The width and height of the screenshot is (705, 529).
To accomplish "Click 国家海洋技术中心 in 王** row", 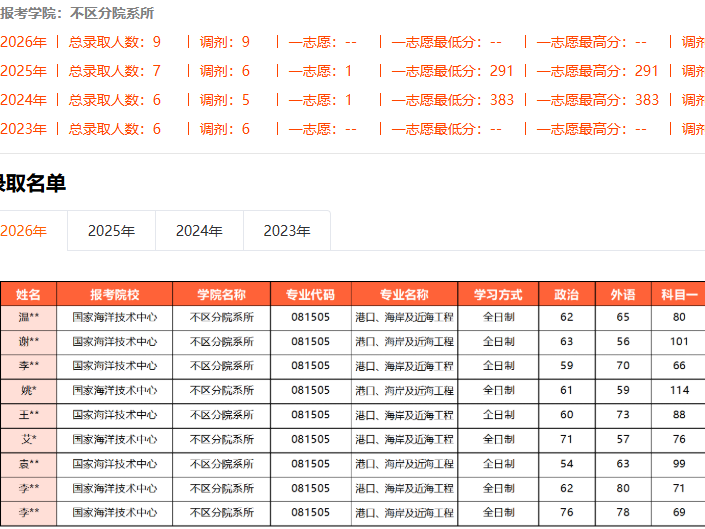I will (x=115, y=415).
